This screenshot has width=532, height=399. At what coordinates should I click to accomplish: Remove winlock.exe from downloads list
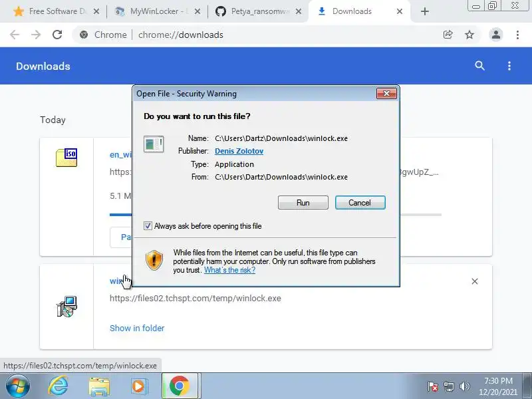coord(475,281)
